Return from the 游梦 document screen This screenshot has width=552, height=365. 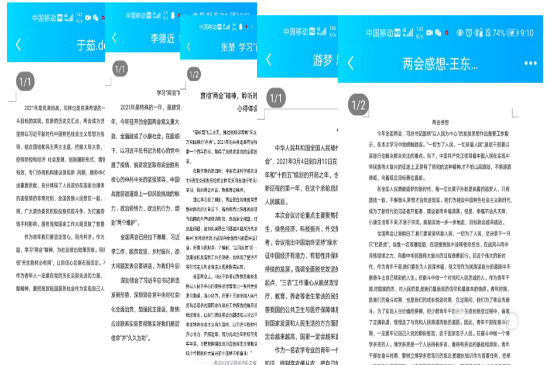(269, 59)
